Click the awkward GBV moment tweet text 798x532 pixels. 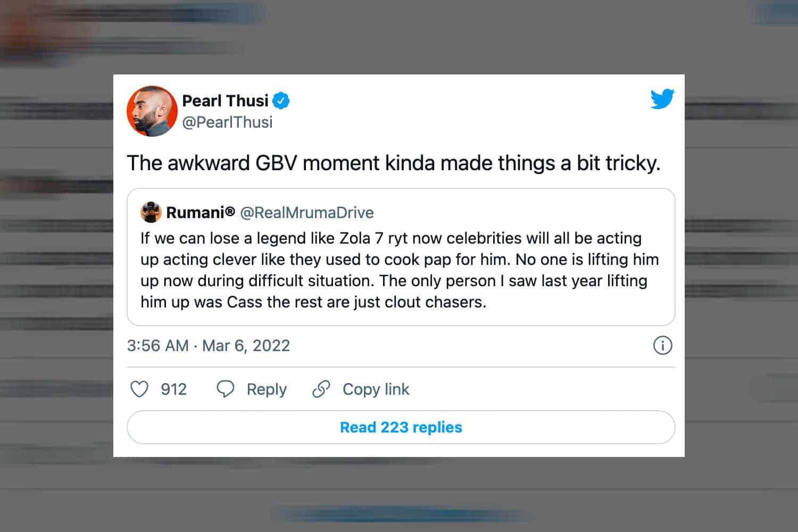pos(393,163)
